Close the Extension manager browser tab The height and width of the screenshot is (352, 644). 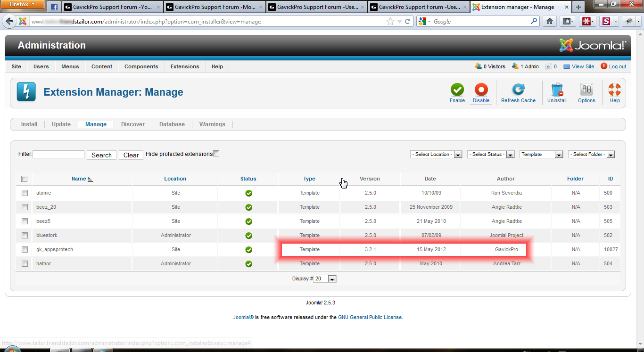566,7
